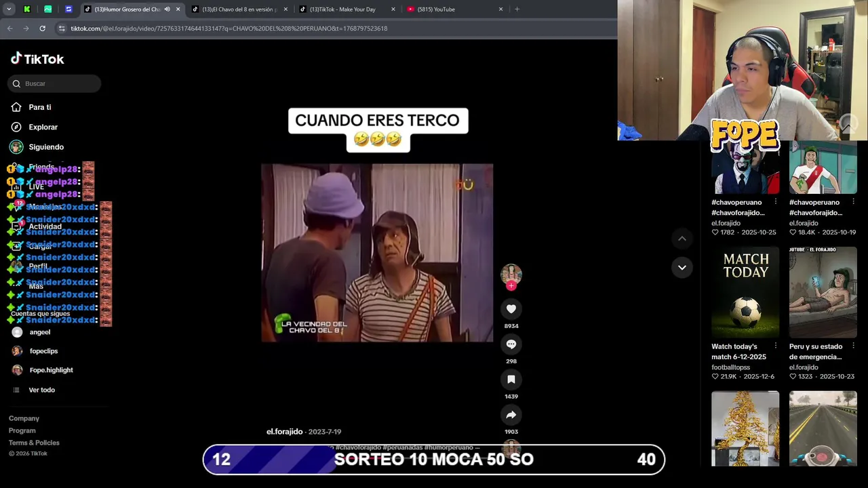The image size is (868, 488).
Task: Click the playing video frame
Action: point(377,252)
